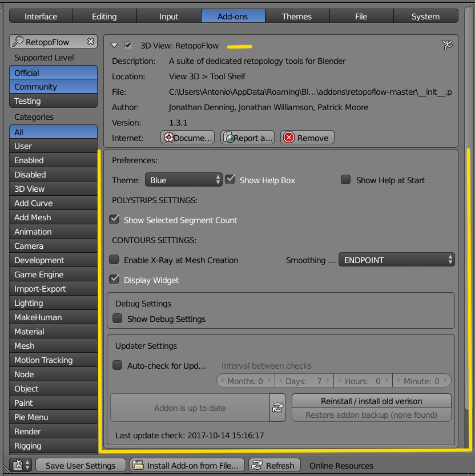The height and width of the screenshot is (476, 475).
Task: Click the Refresh button
Action: pyautogui.click(x=275, y=465)
